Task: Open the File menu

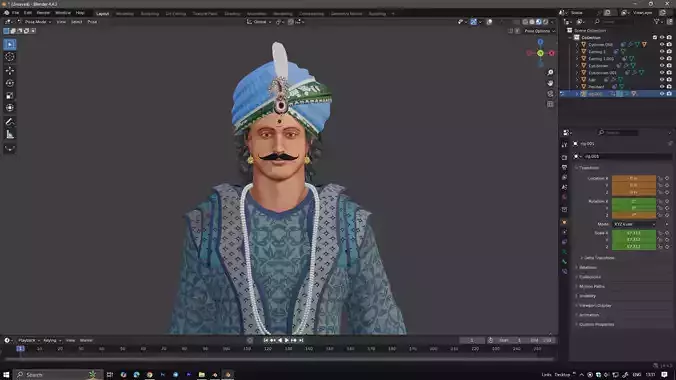Action: tap(16, 13)
